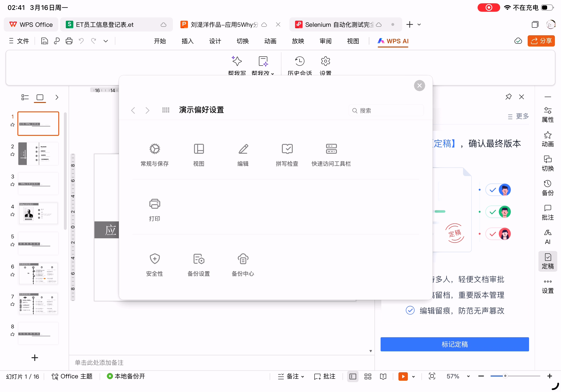
Task: Expand the 帮我改 dropdown arrow
Action: coord(273,74)
